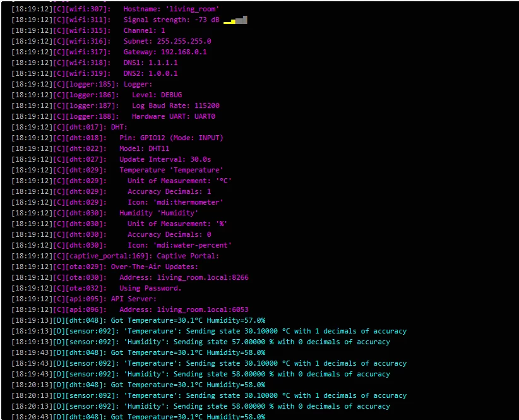This screenshot has width=519, height=420.
Task: Click the 'Pin: GPIO12 (Mode: INPUT)' line
Action: (x=171, y=138)
